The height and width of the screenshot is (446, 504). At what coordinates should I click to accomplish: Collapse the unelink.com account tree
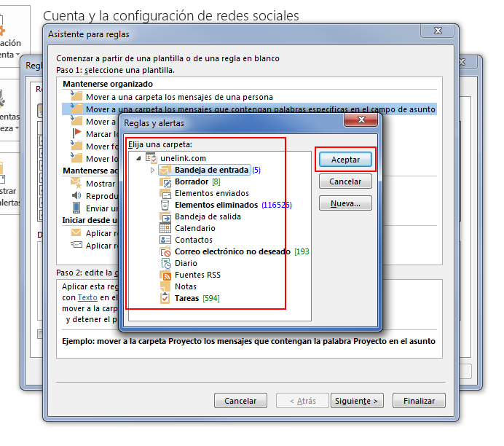(138, 158)
